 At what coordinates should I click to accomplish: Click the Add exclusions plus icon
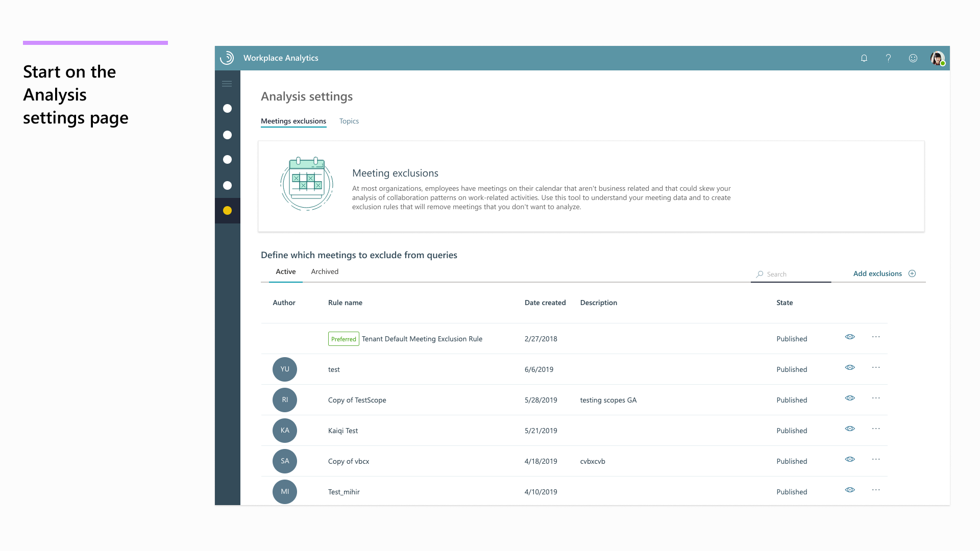click(x=913, y=273)
